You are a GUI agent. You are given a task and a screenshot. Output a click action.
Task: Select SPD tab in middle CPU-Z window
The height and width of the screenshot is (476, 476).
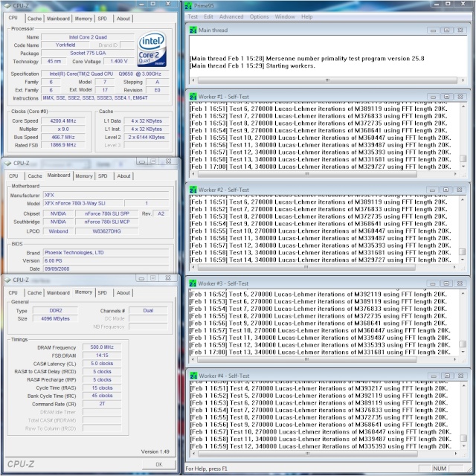[x=103, y=176]
